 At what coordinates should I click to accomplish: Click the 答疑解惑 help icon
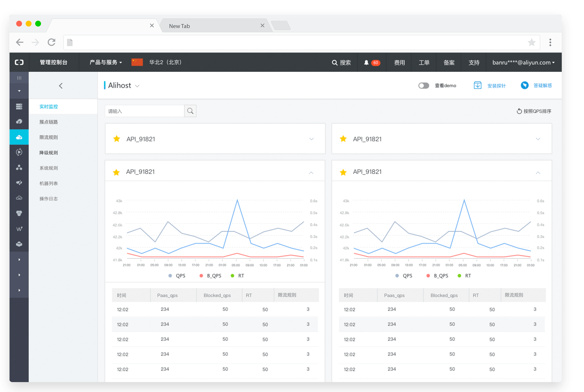tap(524, 85)
